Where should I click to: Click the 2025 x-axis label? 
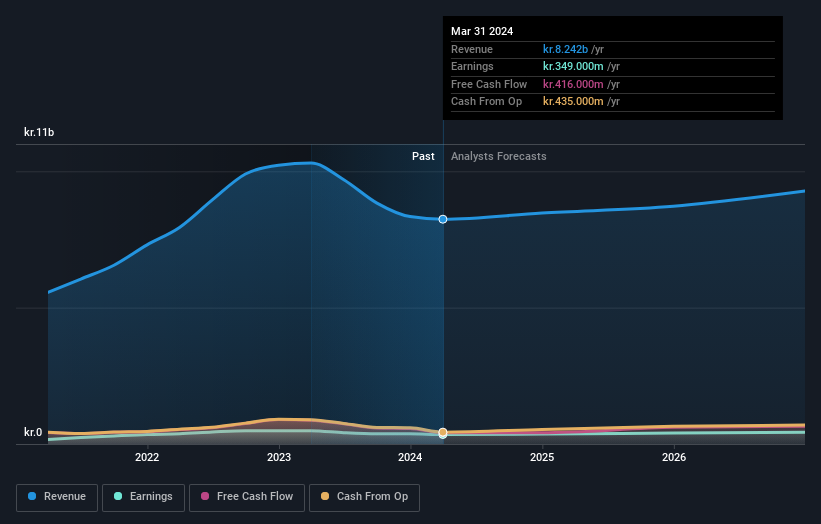tap(542, 457)
